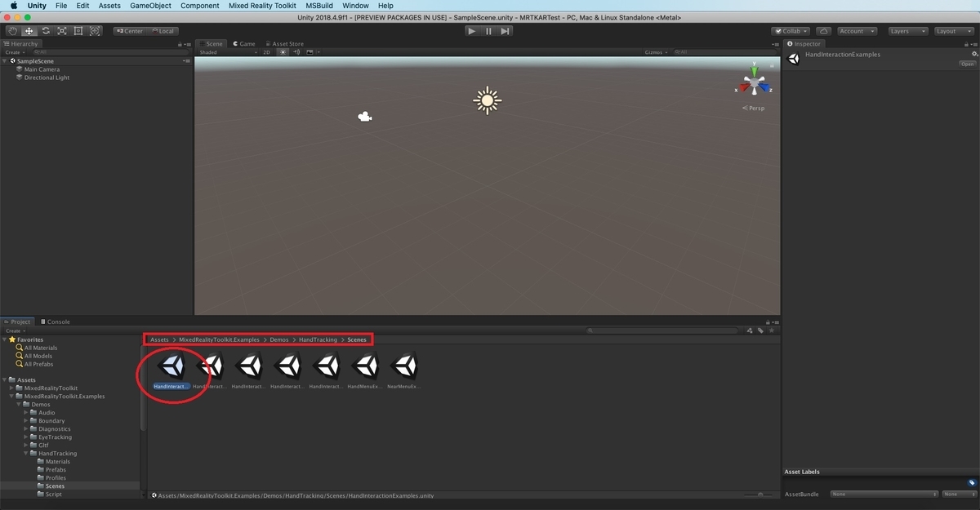Viewport: 980px width, 510px height.
Task: Open the Hierarchy panel options menu icon
Action: pyautogui.click(x=188, y=44)
